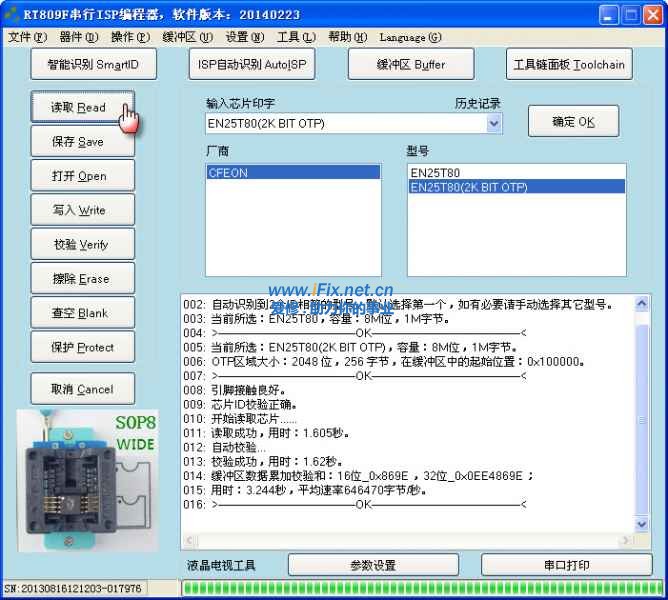Open the Language menu
Image resolution: width=668 pixels, height=600 pixels.
[x=410, y=37]
